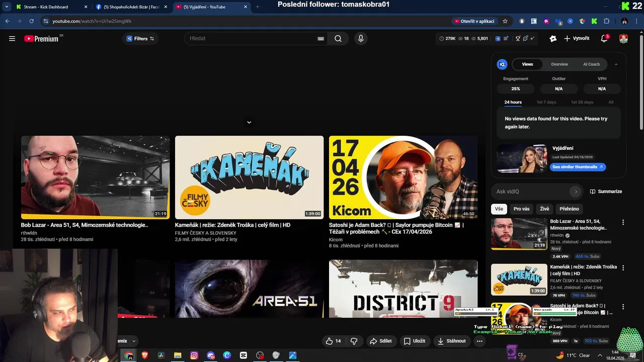The image size is (644, 362).
Task: Open more actions three-dots under video
Action: tap(479, 341)
